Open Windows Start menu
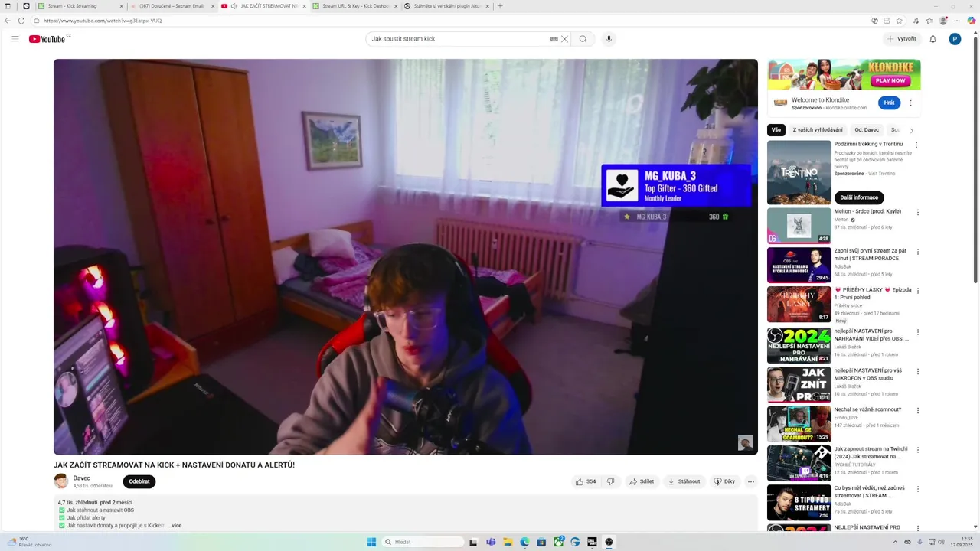 point(371,542)
